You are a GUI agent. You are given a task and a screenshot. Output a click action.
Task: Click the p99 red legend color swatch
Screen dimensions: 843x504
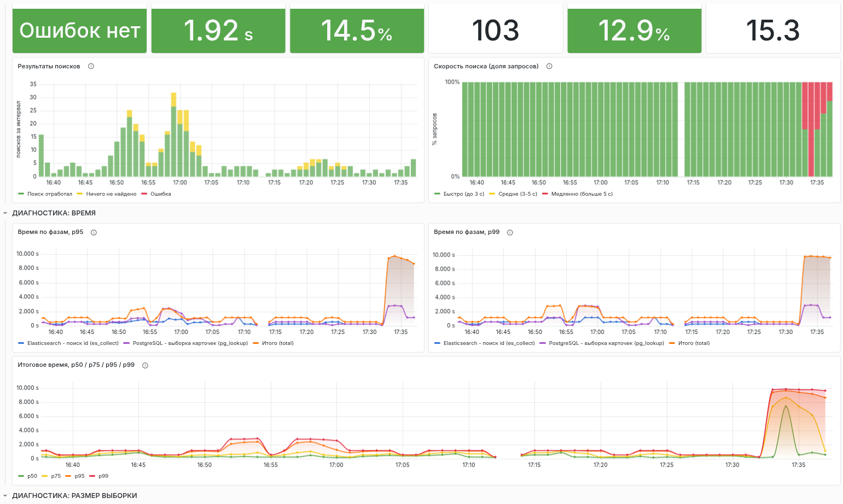pyautogui.click(x=92, y=476)
